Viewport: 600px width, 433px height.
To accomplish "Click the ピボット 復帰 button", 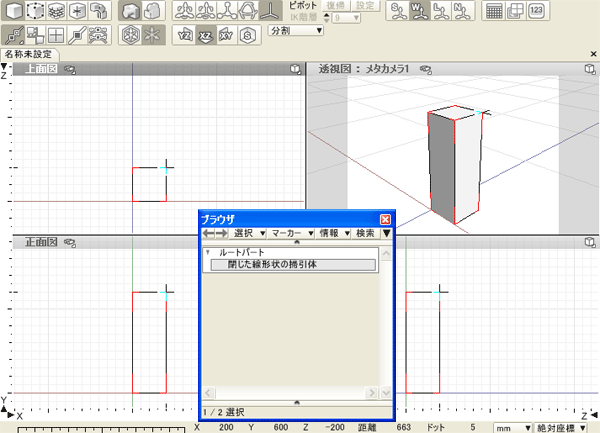I will click(336, 5).
